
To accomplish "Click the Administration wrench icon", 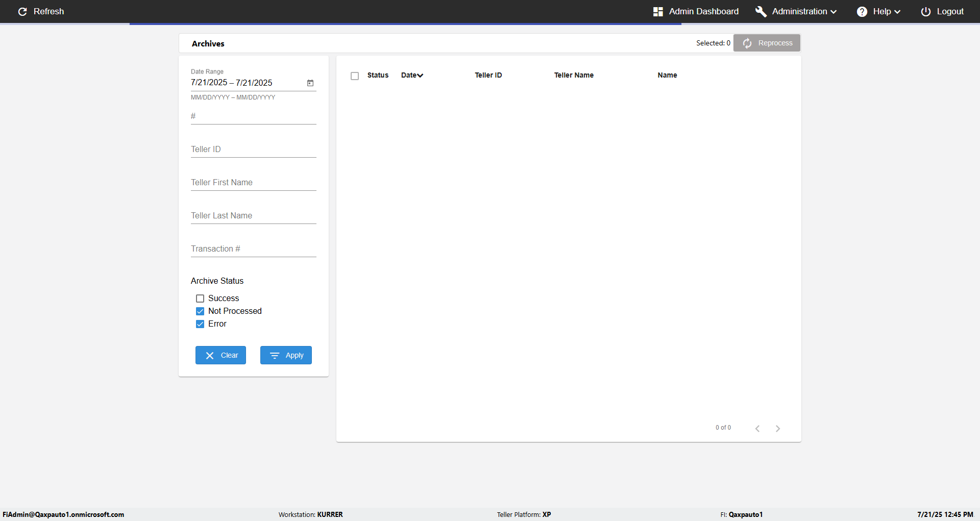I will 761,11.
